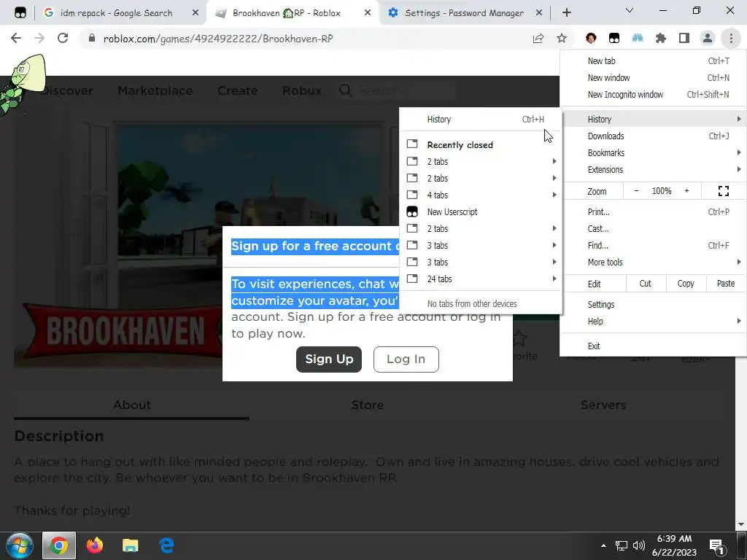This screenshot has width=747, height=560.
Task: Switch to idm repack Google Search tab
Action: (x=116, y=13)
